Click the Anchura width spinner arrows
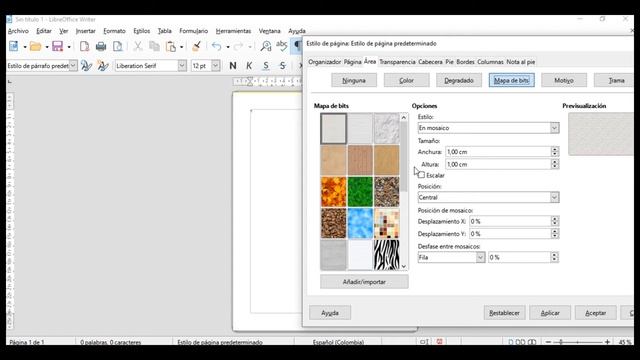640x360 pixels. point(554,152)
